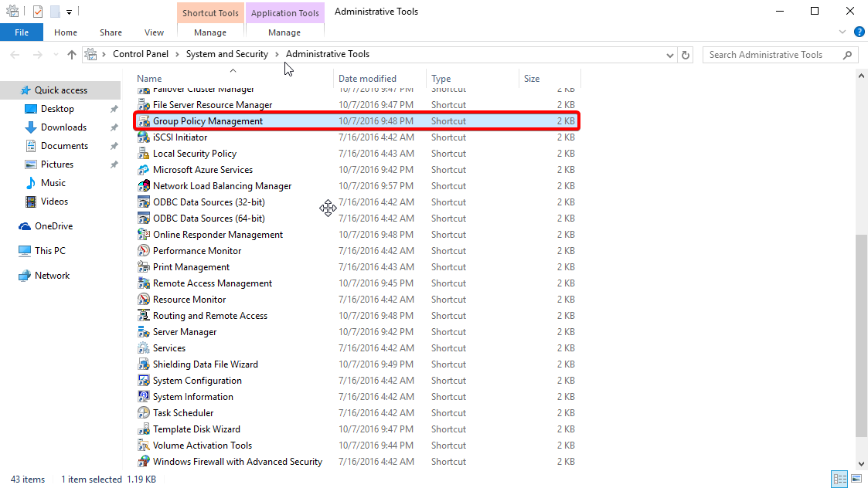Click the Windows Firewall with Advanced Security icon
The width and height of the screenshot is (868, 488).
point(143,462)
